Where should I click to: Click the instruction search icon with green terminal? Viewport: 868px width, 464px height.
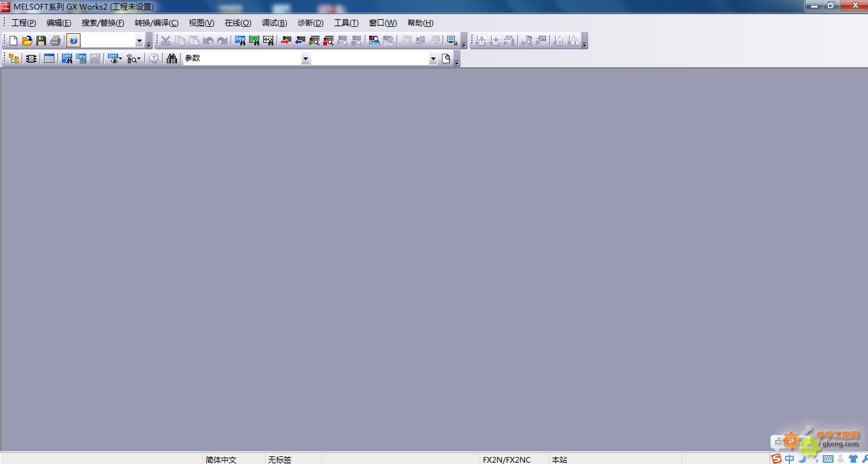[254, 41]
